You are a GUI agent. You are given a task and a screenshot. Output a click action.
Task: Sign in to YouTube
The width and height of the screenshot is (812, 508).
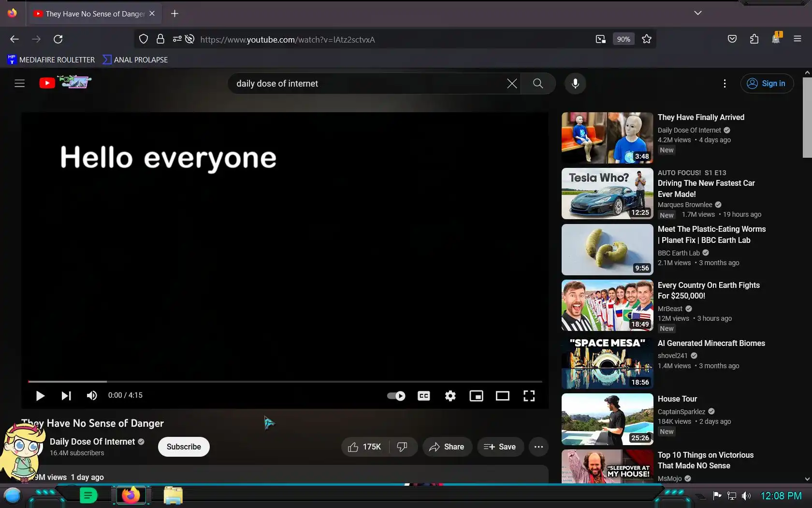tap(767, 84)
